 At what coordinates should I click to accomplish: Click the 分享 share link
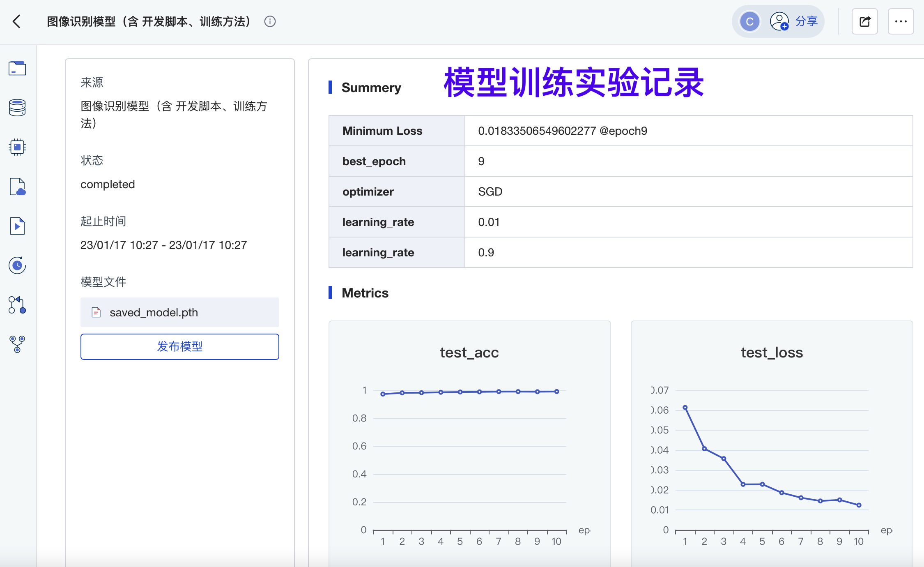point(806,21)
